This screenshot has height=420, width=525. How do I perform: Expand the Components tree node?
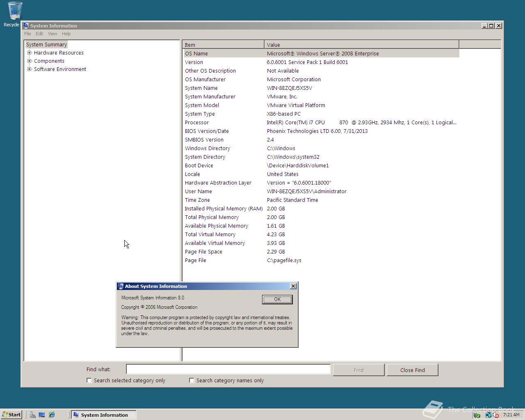click(29, 61)
